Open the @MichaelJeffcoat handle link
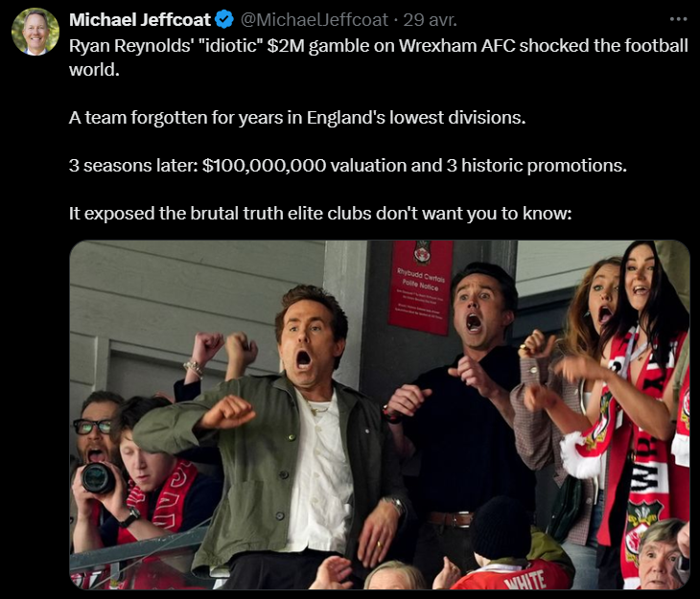Viewport: 700px width, 599px height. [x=315, y=19]
